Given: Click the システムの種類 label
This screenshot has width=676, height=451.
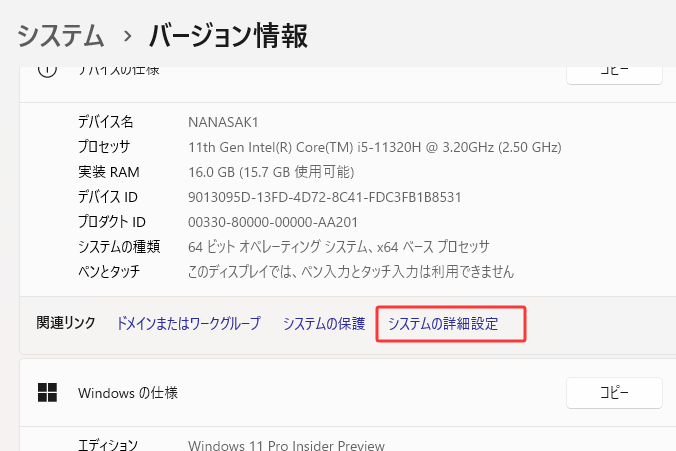Looking at the screenshot, I should tap(119, 247).
